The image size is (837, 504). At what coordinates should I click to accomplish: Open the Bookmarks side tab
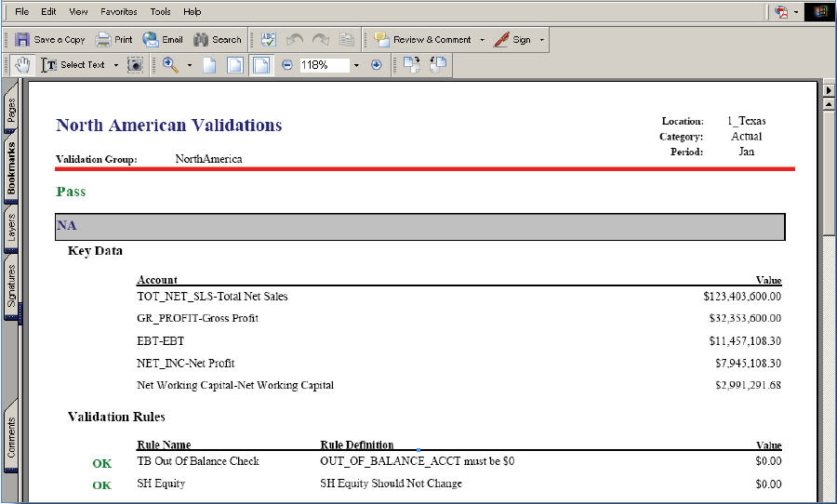11,168
